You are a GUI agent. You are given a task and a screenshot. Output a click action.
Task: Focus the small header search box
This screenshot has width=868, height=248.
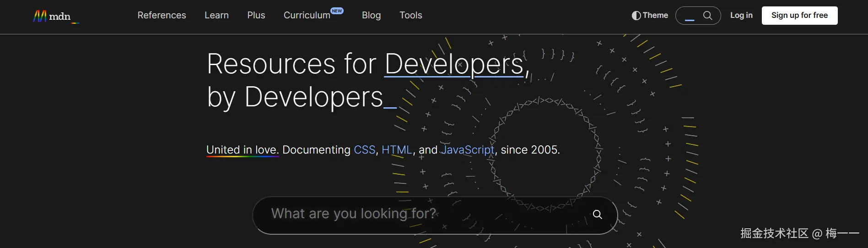[690, 16]
